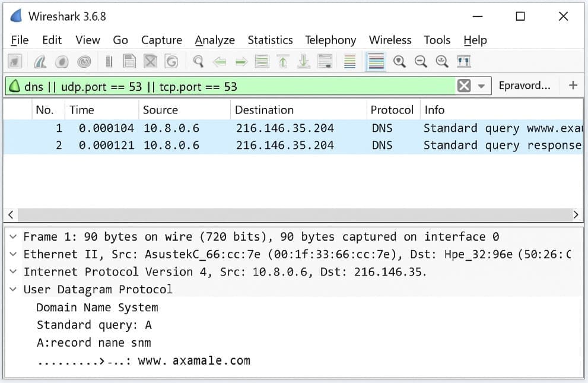Minimize the Wireshark window
588x383 pixels.
[x=478, y=16]
